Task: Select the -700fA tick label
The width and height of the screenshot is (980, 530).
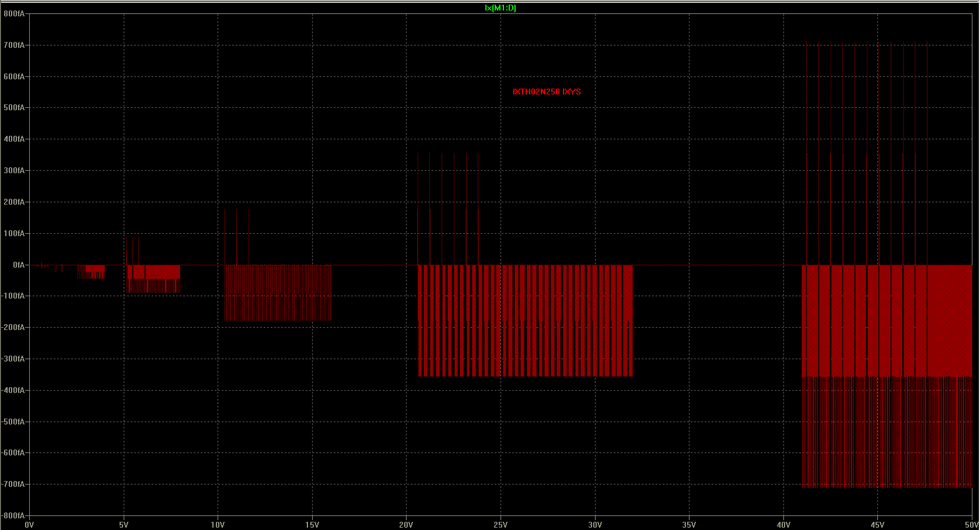Action: [13, 485]
